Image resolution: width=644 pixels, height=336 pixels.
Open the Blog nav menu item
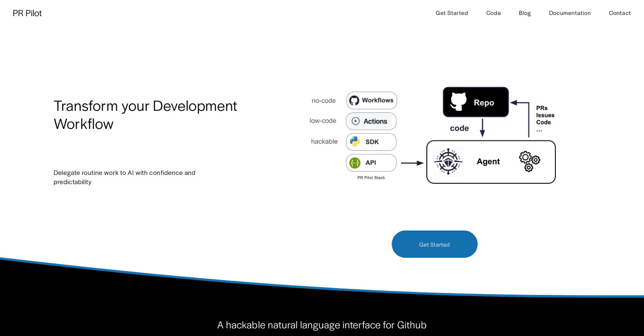(525, 13)
